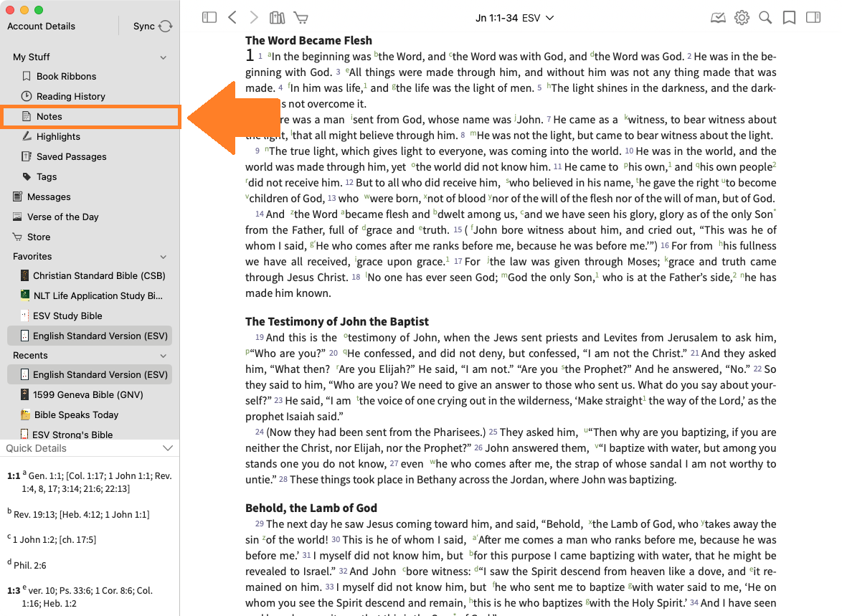The height and width of the screenshot is (616, 842).
Task: Click cross-reference marker before 'the Lamb of God'
Action: pyautogui.click(x=590, y=522)
